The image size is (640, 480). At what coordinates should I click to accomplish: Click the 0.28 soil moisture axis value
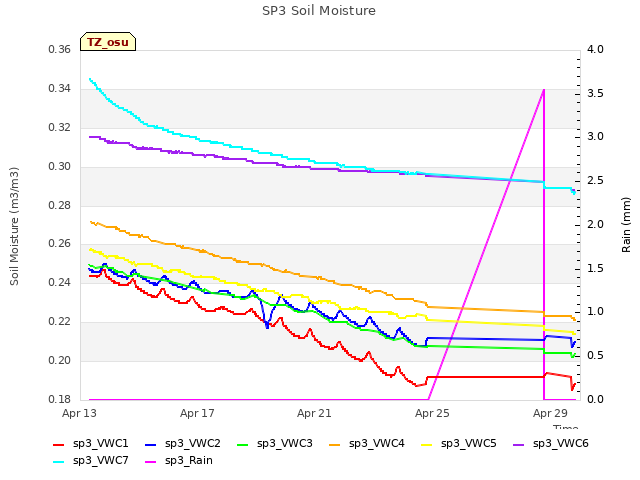60,205
